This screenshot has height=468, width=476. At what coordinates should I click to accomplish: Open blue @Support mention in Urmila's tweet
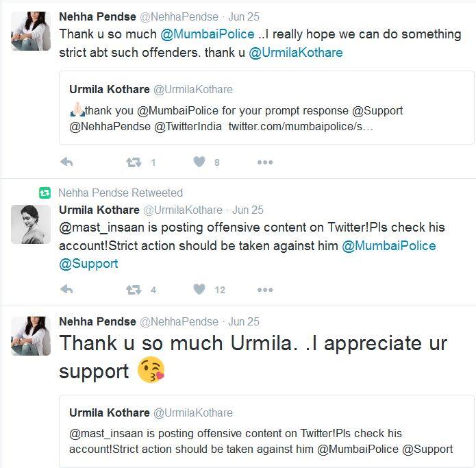click(88, 264)
